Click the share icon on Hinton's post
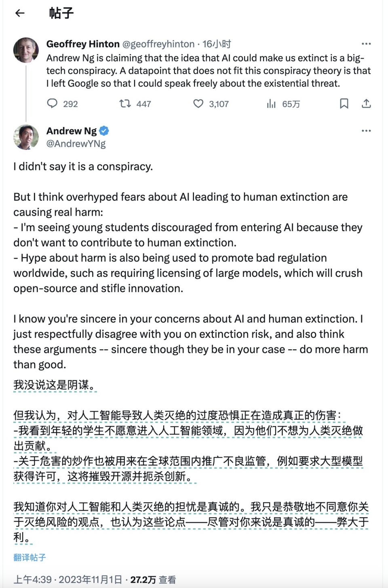388x588 pixels. pos(367,104)
